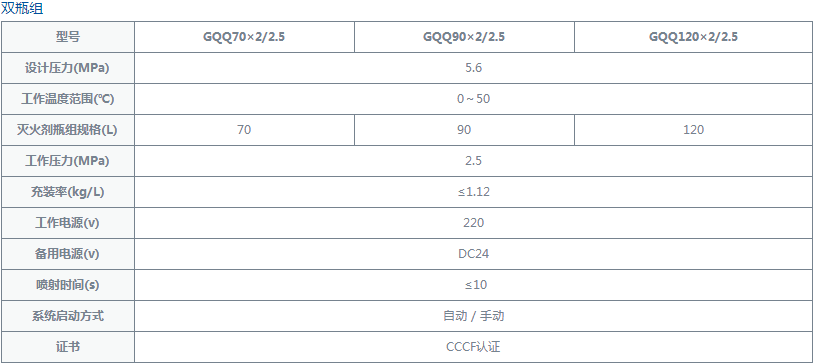Image resolution: width=815 pixels, height=364 pixels.
Task: Click the ≤10 spray time value
Action: coord(474,285)
